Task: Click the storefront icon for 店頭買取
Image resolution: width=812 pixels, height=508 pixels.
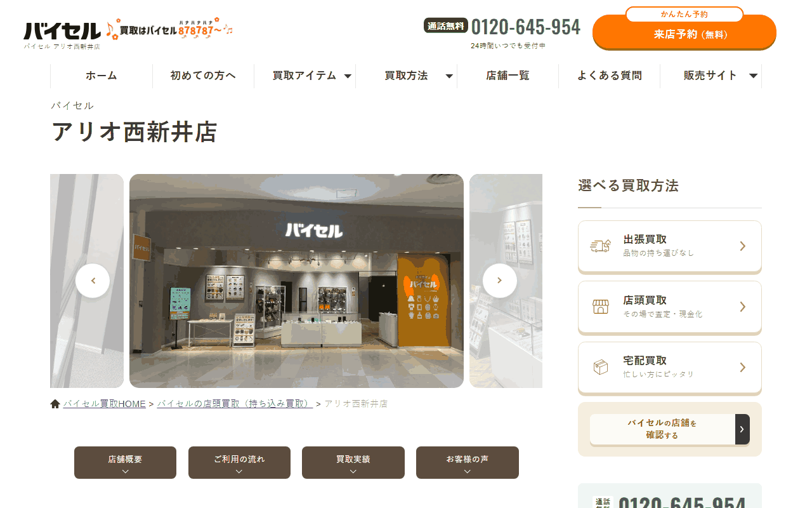Action: [600, 307]
